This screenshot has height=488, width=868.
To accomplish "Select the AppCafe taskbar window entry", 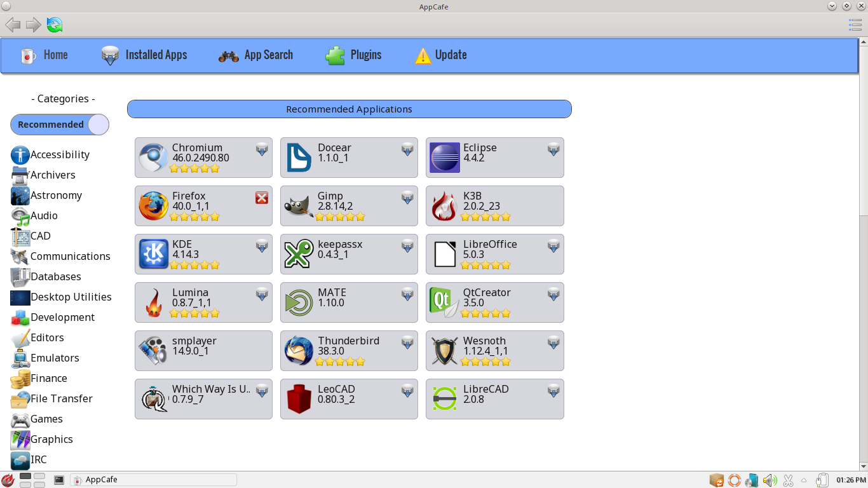I will click(153, 480).
